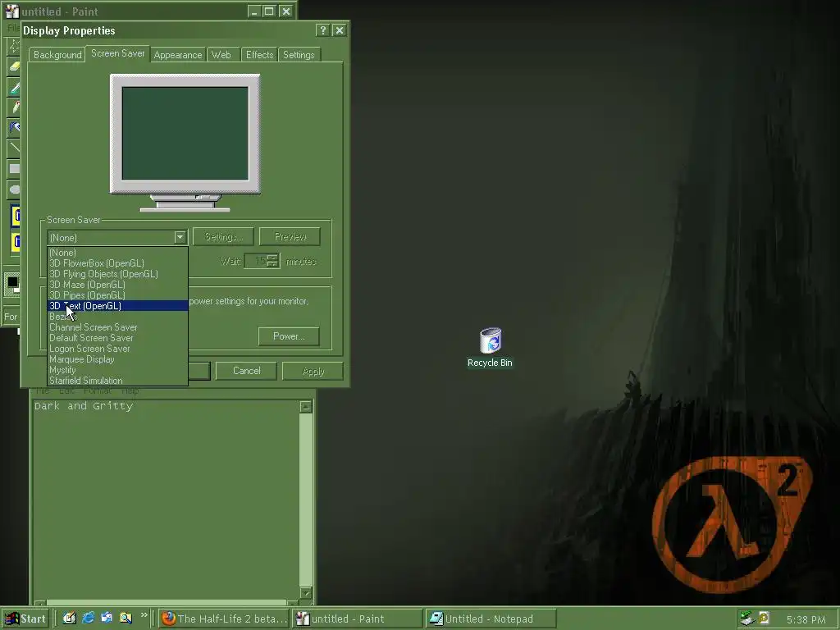Choose Starfield Simulation from the list
840x630 pixels.
point(118,381)
